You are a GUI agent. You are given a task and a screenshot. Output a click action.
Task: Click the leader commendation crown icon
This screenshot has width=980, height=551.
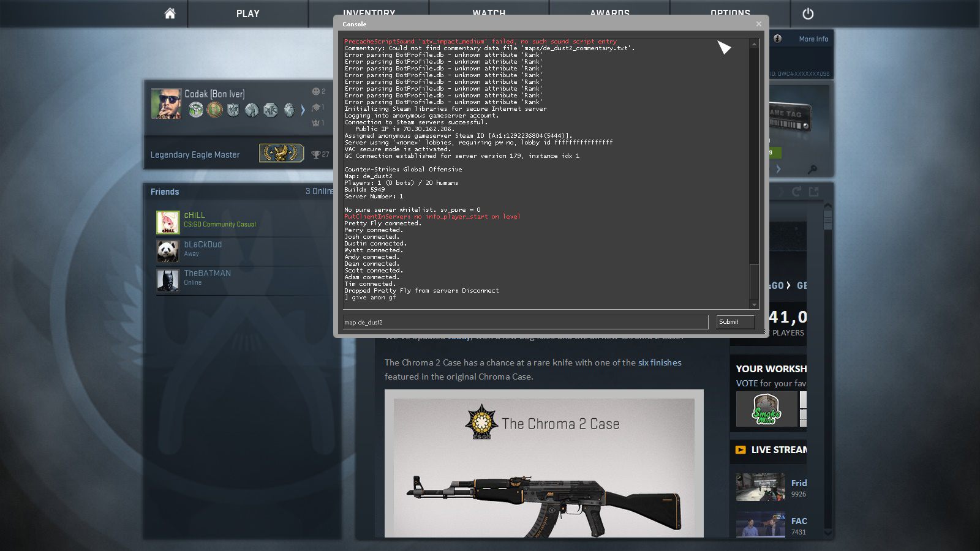316,122
